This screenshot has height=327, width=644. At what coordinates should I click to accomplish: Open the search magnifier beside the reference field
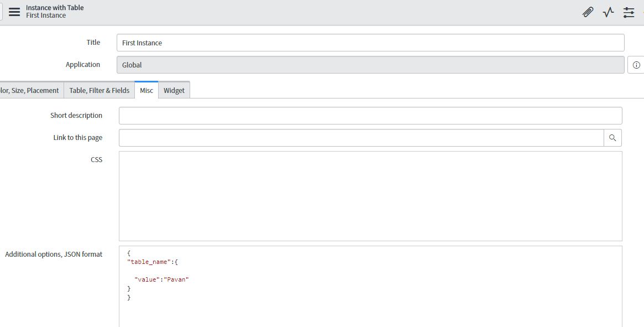[x=612, y=137]
